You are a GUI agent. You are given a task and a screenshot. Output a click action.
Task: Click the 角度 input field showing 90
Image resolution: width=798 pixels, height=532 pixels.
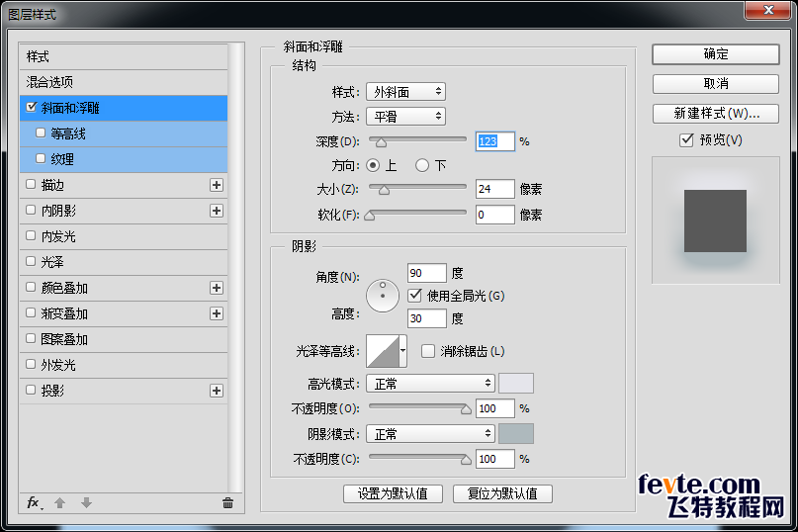point(427,273)
